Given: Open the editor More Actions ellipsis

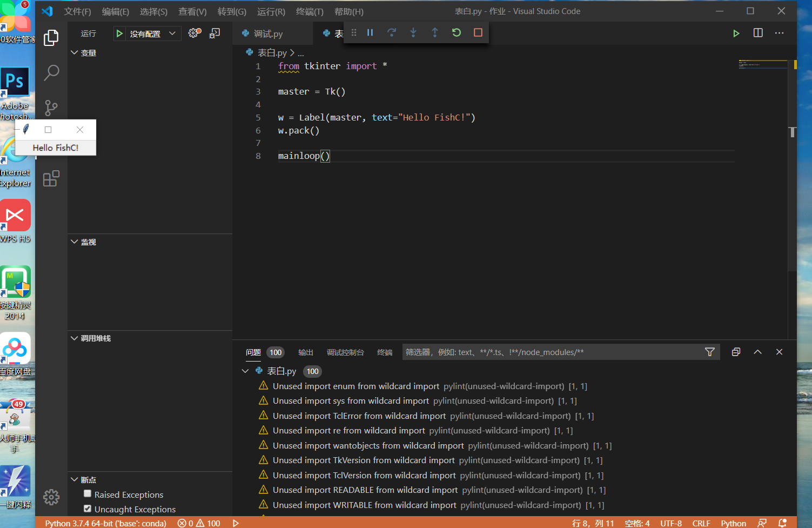Looking at the screenshot, I should coord(779,33).
